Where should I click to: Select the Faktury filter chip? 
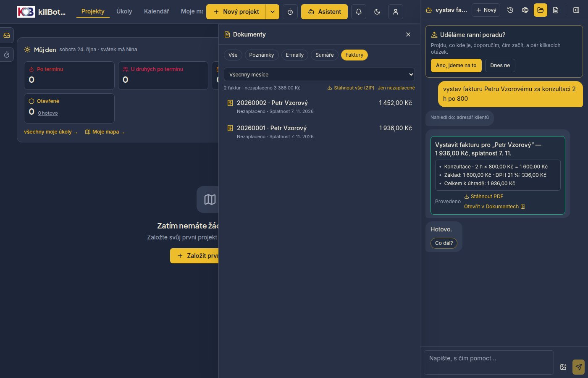[354, 55]
